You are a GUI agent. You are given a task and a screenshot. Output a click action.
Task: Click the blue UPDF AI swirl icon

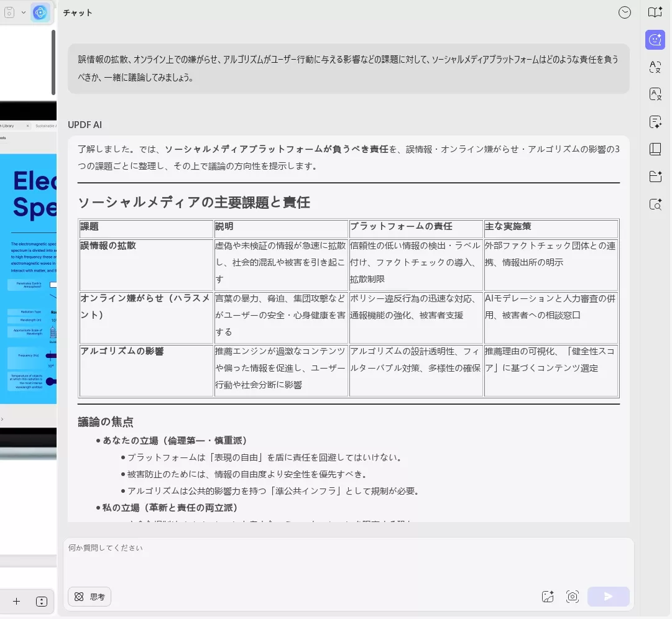[40, 13]
